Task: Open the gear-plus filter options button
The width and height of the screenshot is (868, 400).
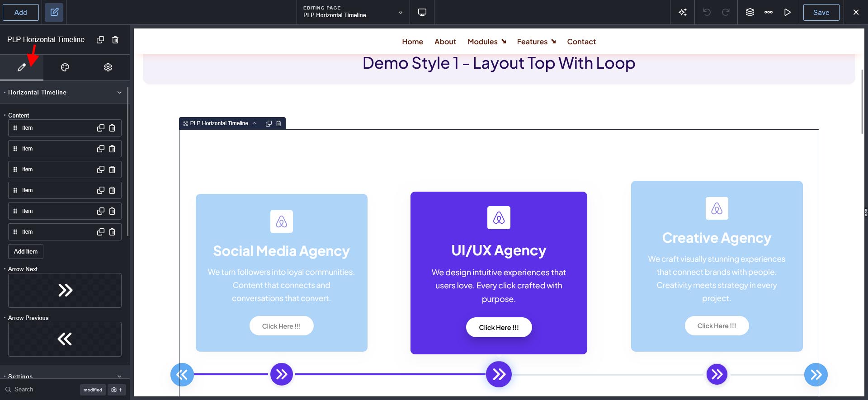Action: [117, 390]
